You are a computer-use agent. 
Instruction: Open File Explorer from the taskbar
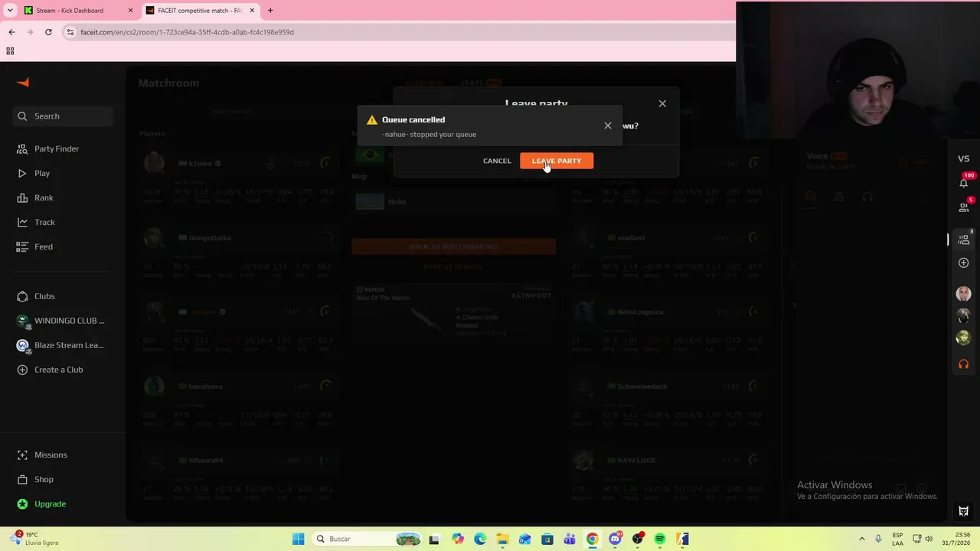(x=502, y=539)
